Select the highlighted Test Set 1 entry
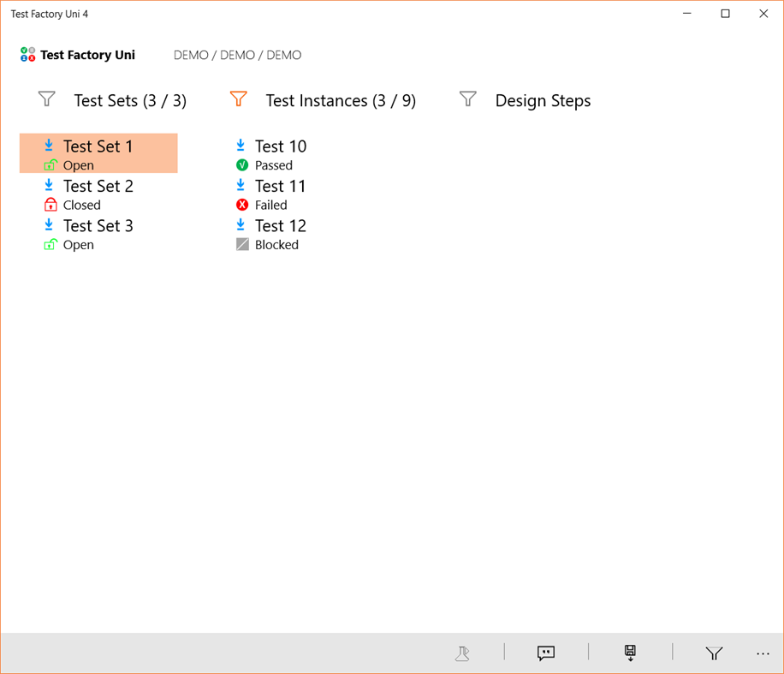This screenshot has height=674, width=784. click(98, 146)
